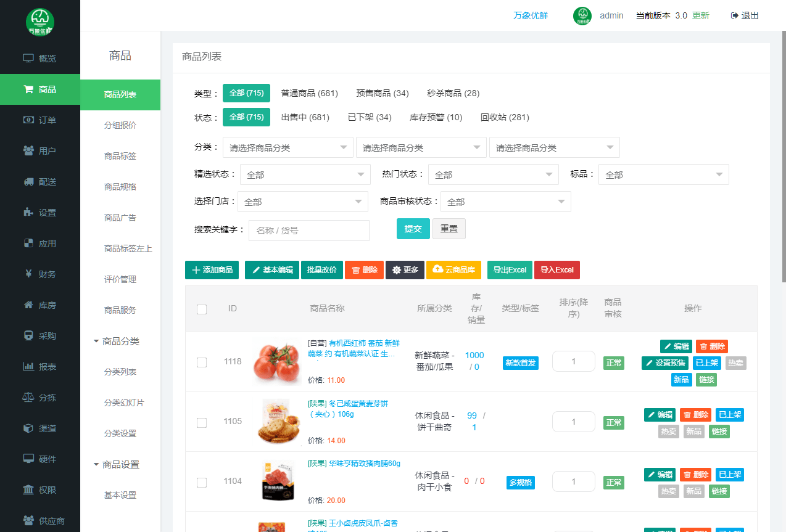
Task: Toggle 已上架 status for product 1118
Action: click(x=706, y=363)
